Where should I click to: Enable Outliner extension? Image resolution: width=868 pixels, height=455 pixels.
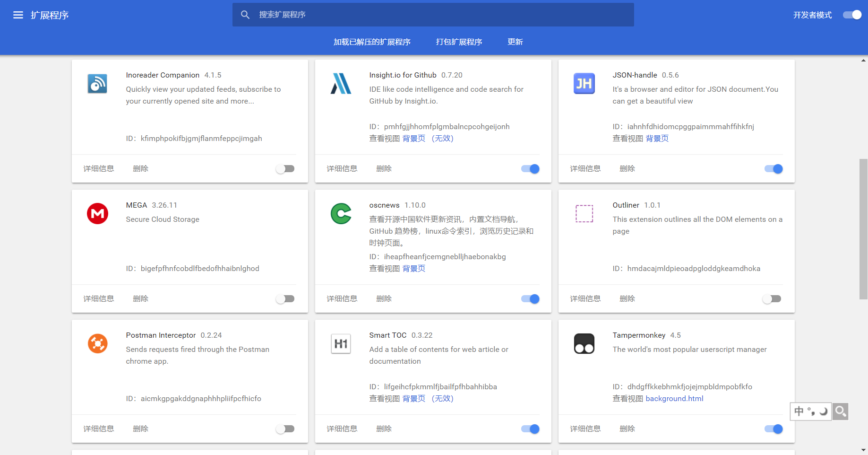tap(772, 299)
